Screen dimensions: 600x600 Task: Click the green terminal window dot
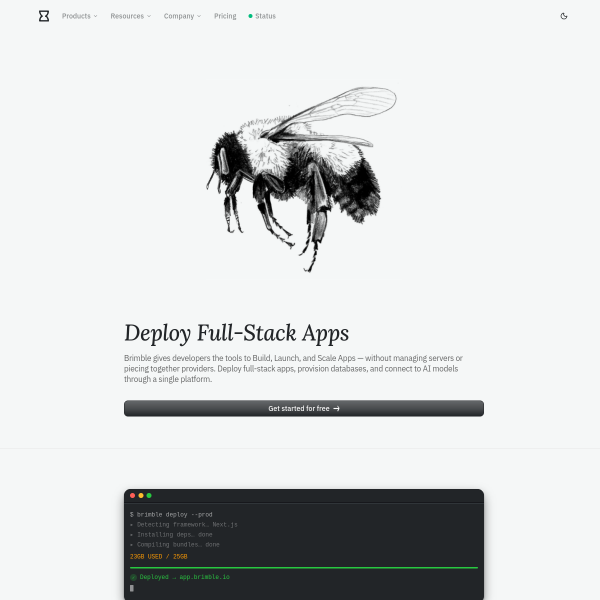point(149,496)
